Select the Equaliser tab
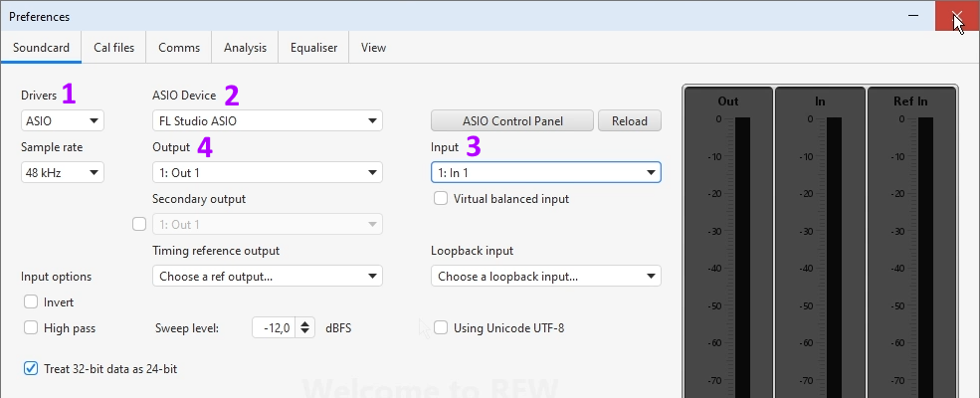The width and height of the screenshot is (980, 398). [313, 47]
